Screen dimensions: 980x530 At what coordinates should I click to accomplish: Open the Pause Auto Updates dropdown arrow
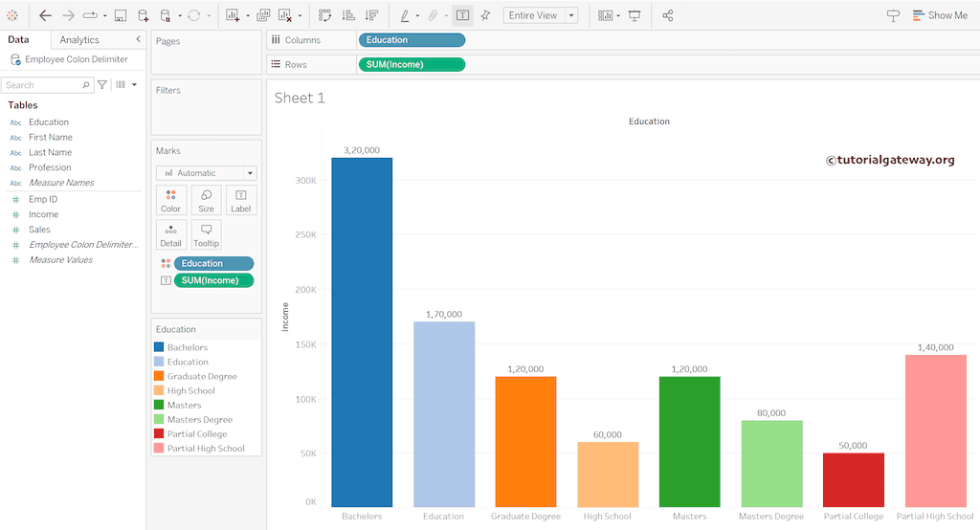tap(180, 15)
